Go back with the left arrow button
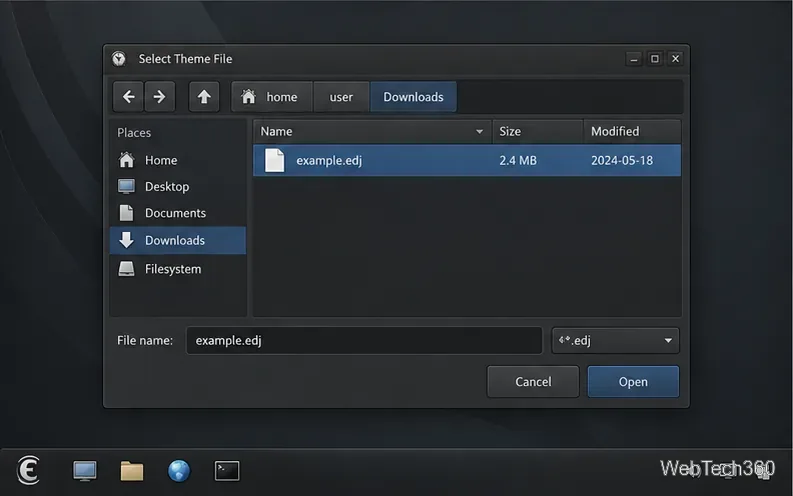The image size is (793, 496). coord(128,97)
